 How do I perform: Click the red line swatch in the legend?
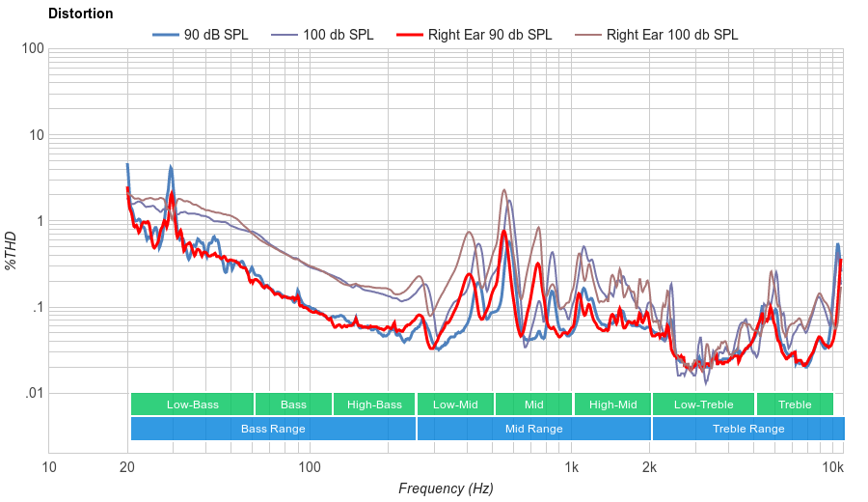(x=410, y=35)
